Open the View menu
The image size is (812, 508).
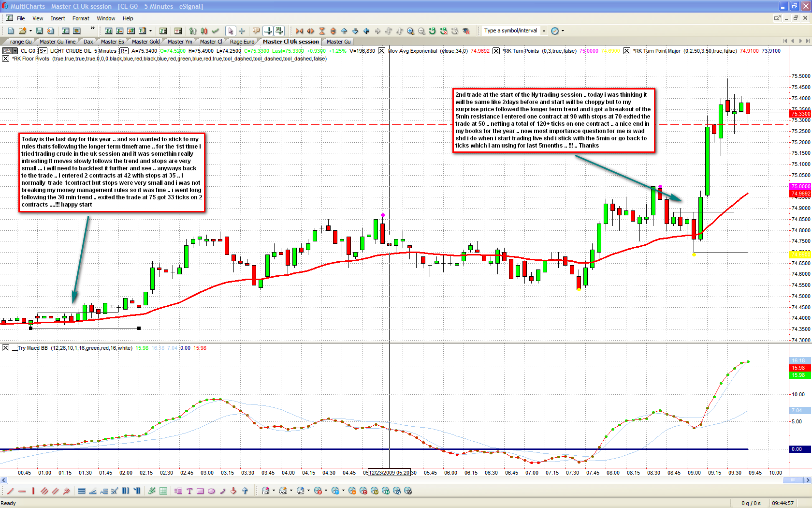(38, 18)
